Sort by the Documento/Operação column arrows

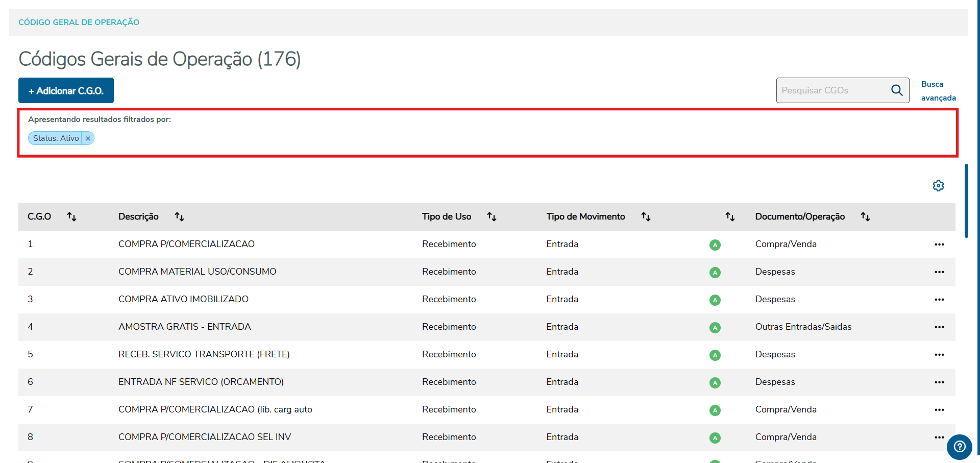click(x=865, y=217)
